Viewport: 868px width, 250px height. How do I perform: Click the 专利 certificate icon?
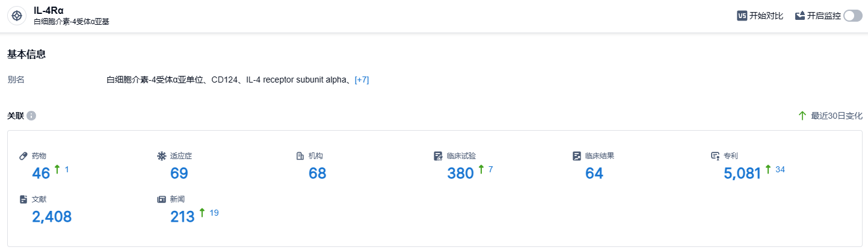coord(715,156)
